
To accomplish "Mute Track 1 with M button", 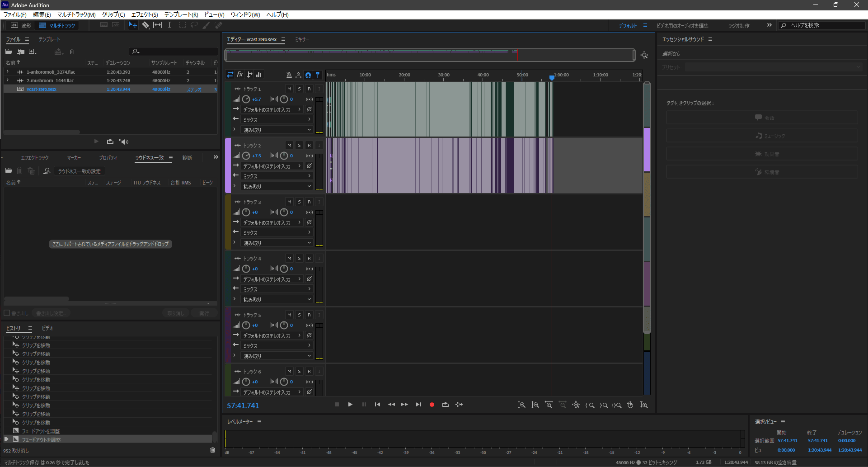I will tap(289, 89).
